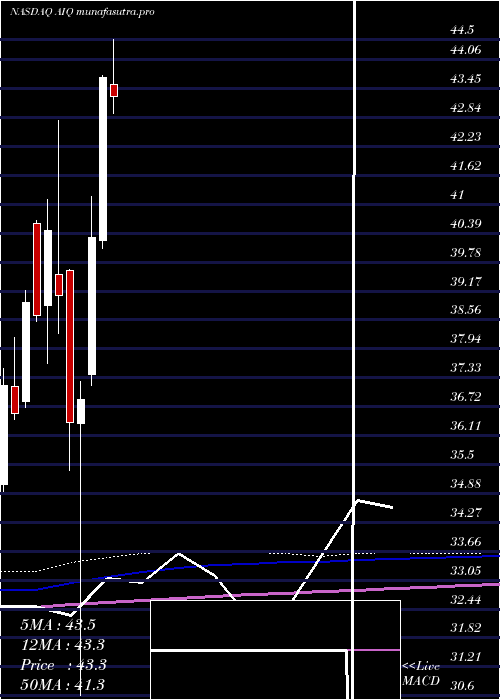Viewport: 500px width, 700px height.
Task: Click the 30.6 price axis label
Action: pyautogui.click(x=462, y=686)
